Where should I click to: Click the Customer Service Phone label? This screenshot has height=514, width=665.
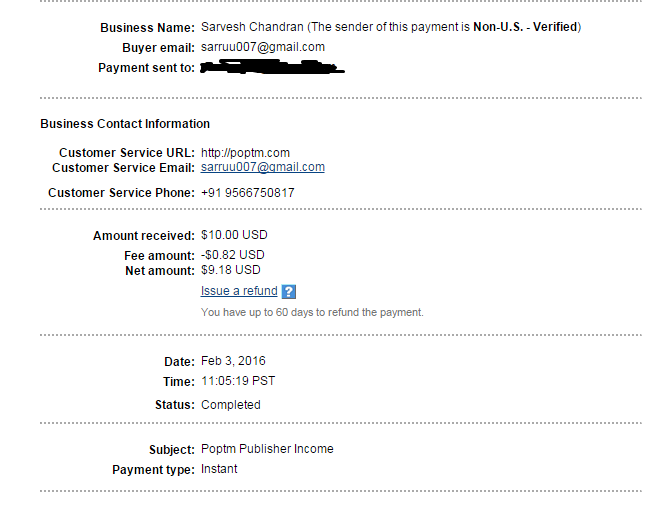point(121,192)
